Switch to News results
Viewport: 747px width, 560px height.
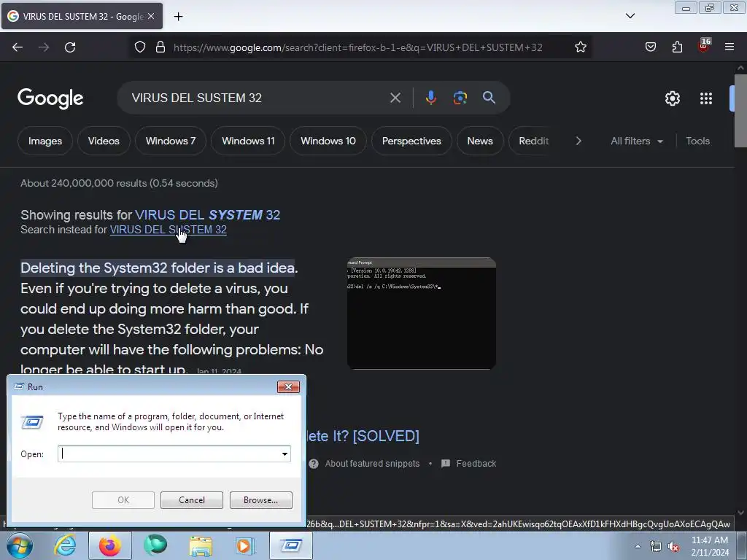tap(480, 141)
